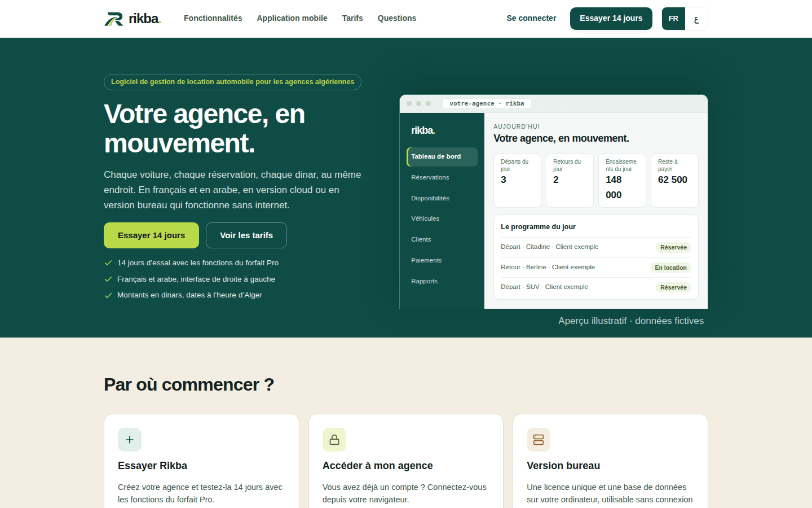Open the Questions nav link
The image size is (812, 508).
[397, 18]
